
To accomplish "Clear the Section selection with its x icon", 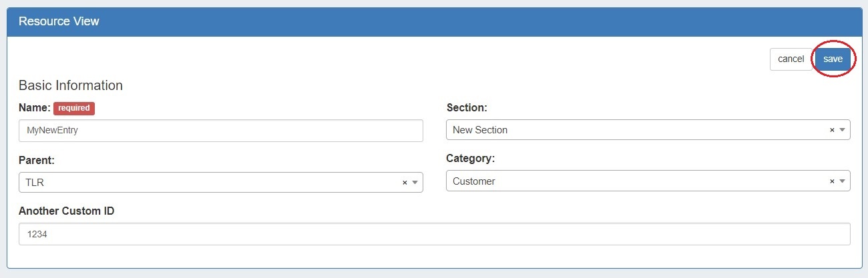I will [832, 130].
